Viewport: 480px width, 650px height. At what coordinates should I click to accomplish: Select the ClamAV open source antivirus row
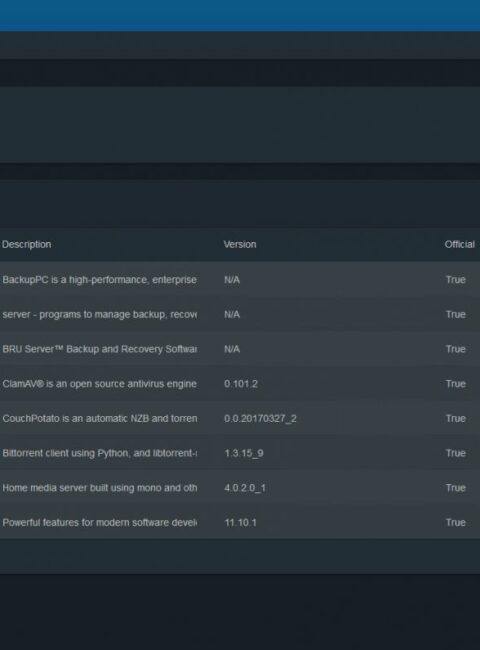click(240, 384)
